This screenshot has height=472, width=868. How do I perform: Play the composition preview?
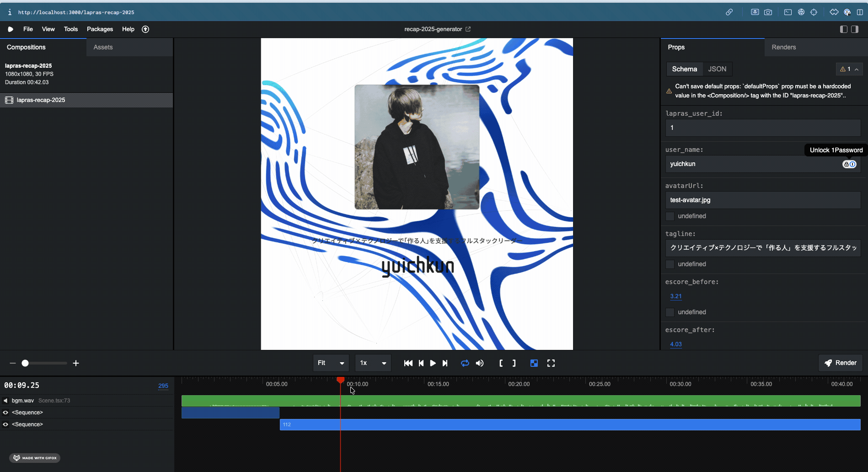(433, 363)
